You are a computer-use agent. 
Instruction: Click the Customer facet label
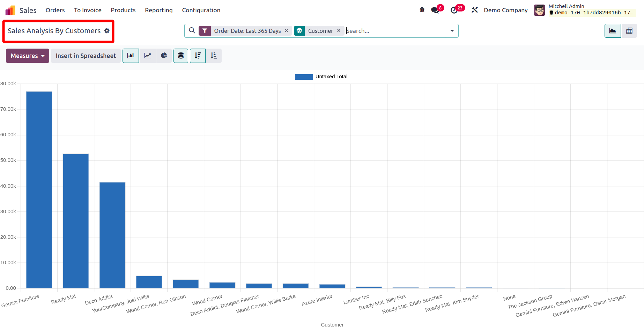(320, 31)
